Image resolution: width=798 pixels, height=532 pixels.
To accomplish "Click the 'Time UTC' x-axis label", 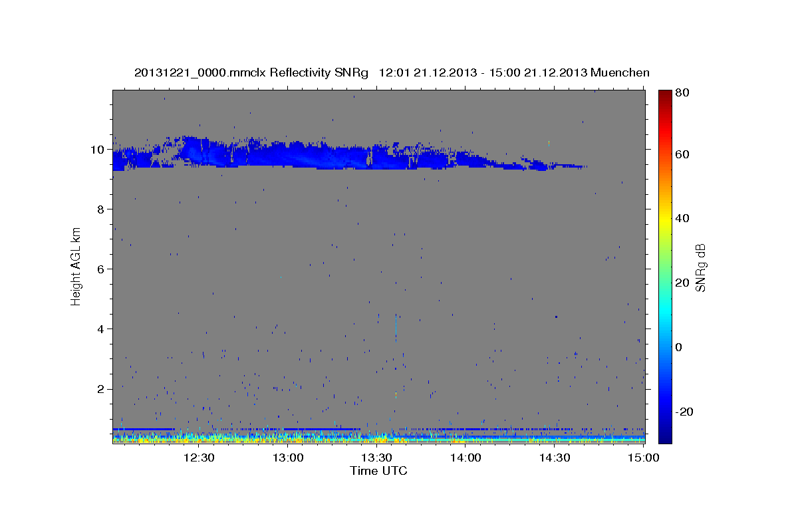I will click(x=378, y=471).
